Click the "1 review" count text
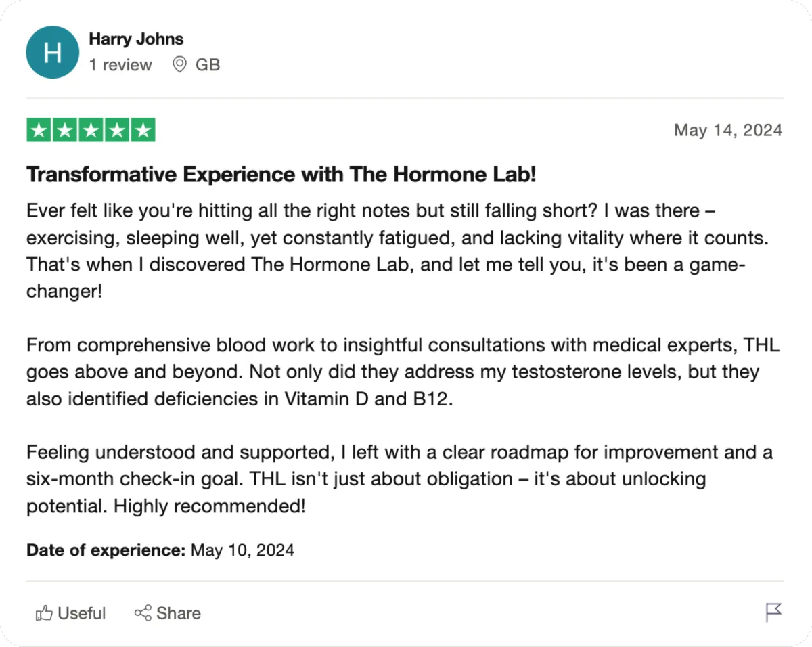The image size is (812, 647). click(120, 65)
